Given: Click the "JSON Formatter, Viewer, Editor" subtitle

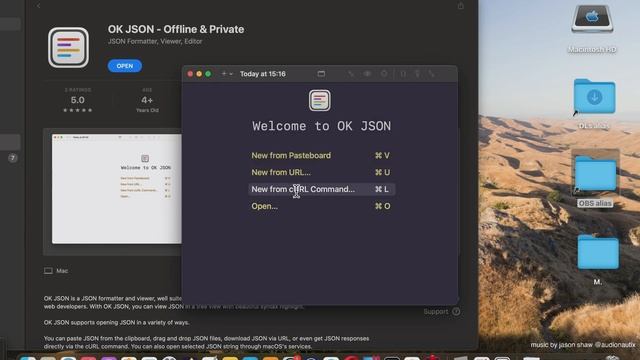Looking at the screenshot, I should tap(155, 41).
